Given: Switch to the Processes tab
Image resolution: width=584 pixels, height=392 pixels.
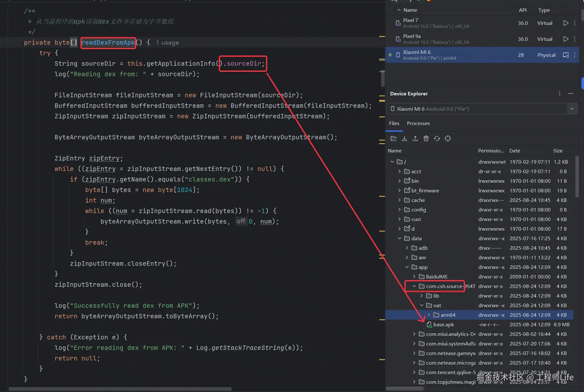Looking at the screenshot, I should [418, 123].
